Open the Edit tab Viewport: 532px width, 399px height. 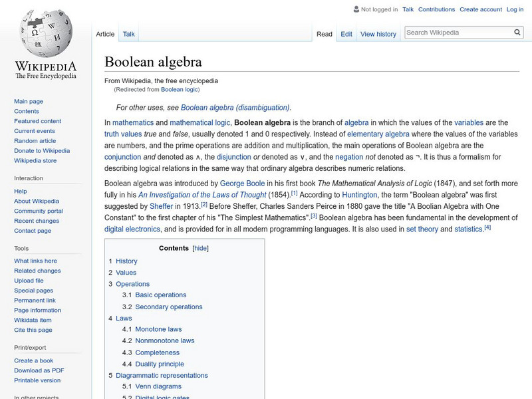pyautogui.click(x=345, y=33)
